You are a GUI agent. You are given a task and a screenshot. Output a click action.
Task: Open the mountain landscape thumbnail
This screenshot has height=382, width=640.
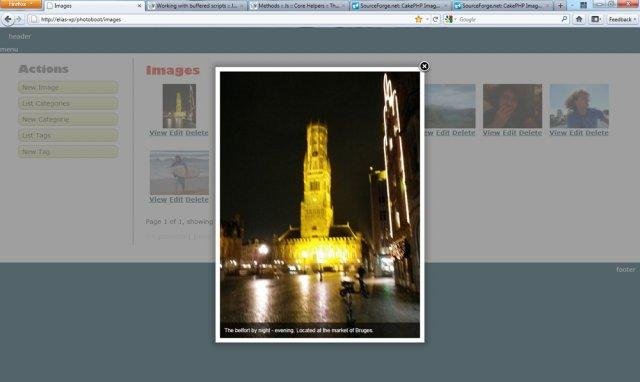[x=450, y=106]
